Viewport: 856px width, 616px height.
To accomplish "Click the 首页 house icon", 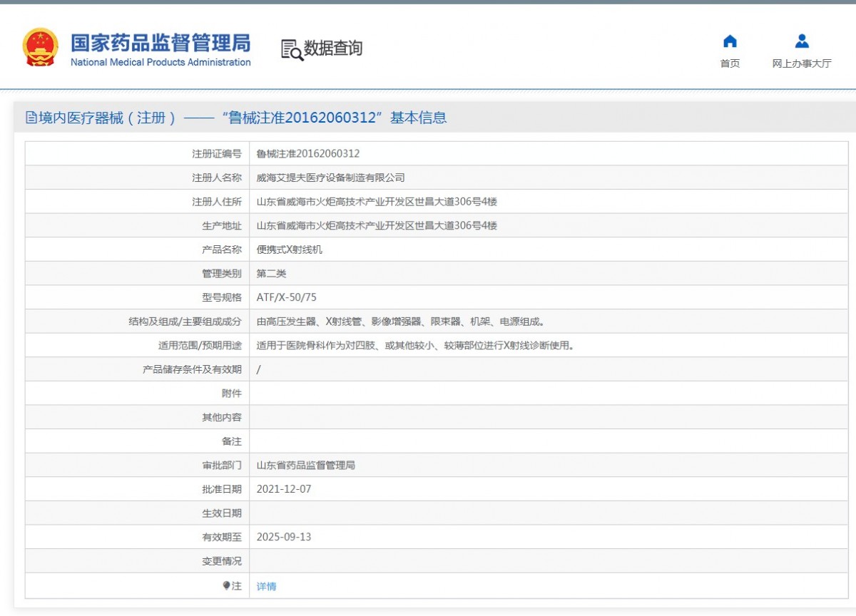I will pyautogui.click(x=730, y=41).
